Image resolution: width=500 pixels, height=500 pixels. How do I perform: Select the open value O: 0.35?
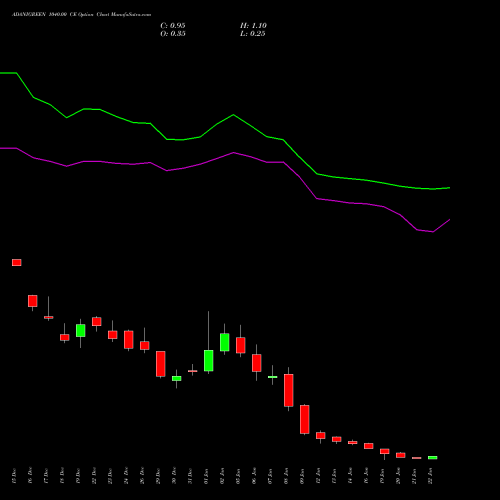[173, 34]
